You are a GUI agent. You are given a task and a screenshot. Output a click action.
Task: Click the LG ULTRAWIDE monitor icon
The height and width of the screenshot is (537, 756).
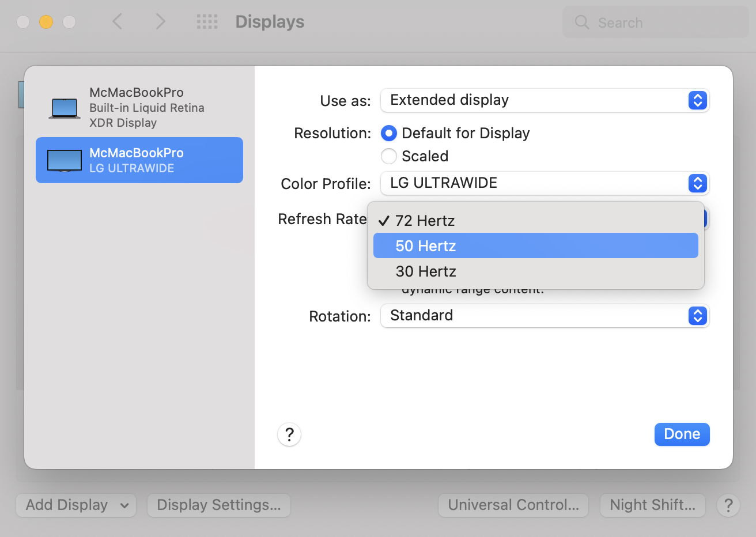click(65, 160)
